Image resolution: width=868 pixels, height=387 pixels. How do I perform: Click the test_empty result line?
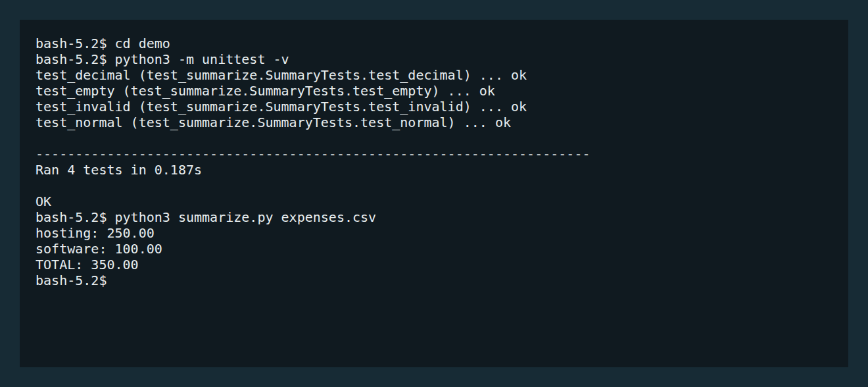pyautogui.click(x=265, y=91)
